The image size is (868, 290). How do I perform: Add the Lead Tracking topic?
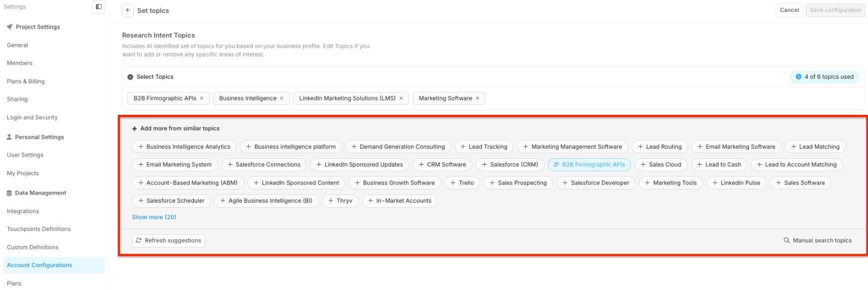tap(484, 147)
